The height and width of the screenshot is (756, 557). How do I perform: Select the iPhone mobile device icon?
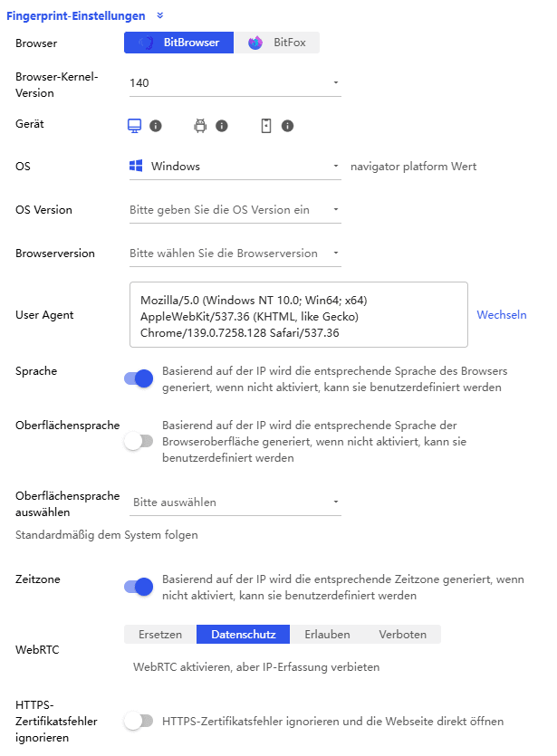pos(267,125)
